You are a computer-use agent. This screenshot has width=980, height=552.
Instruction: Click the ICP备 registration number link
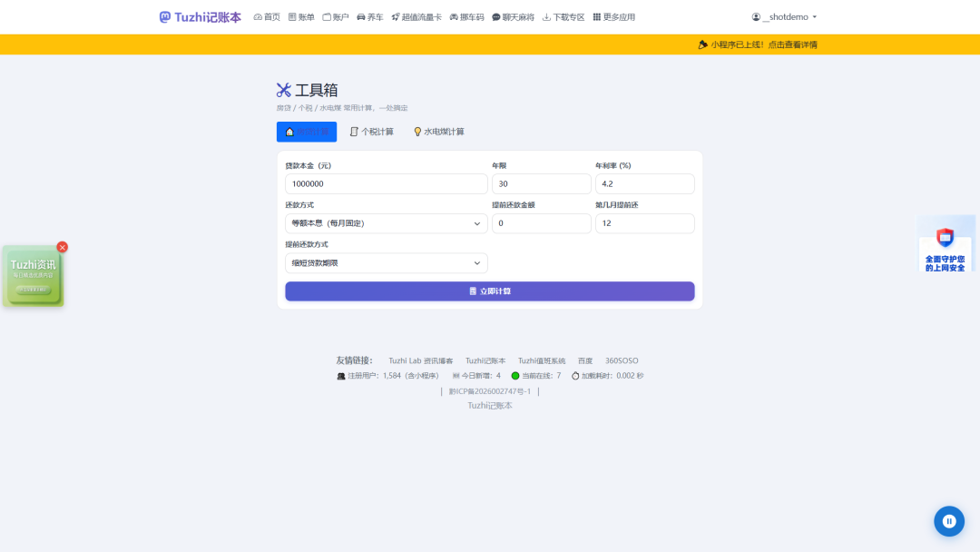(489, 391)
